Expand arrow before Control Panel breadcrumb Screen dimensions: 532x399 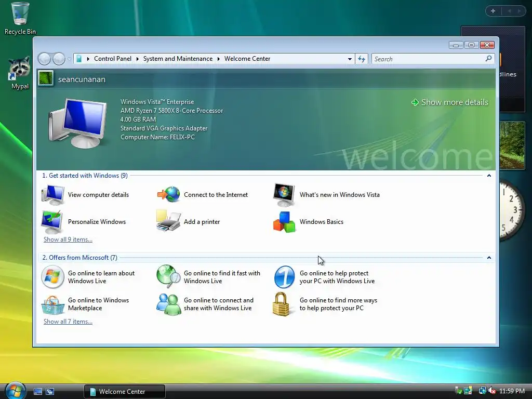click(88, 59)
